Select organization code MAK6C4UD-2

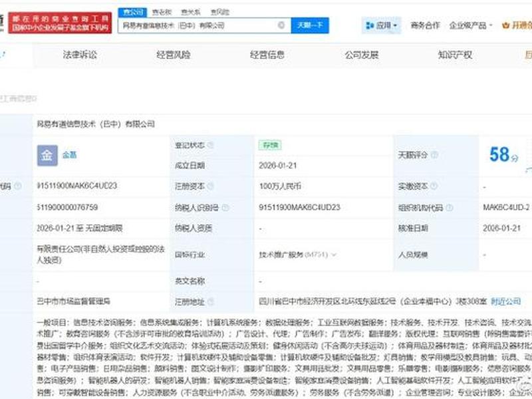tap(506, 207)
